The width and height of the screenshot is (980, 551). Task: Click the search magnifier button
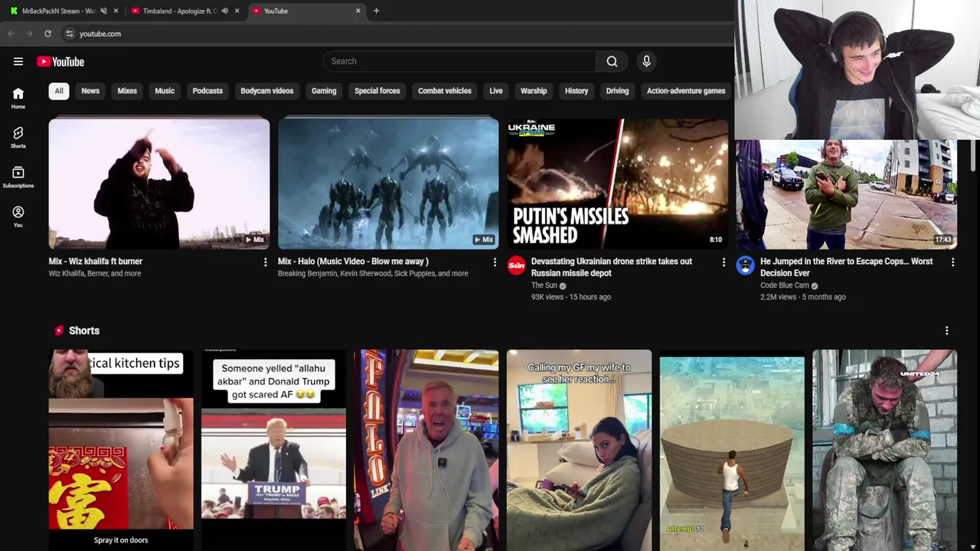(x=612, y=61)
